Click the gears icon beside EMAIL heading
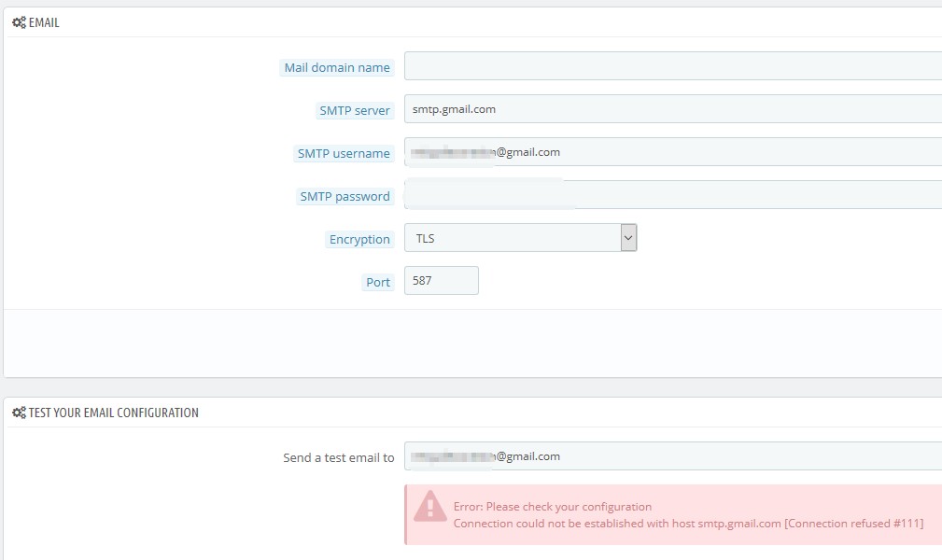 click(x=20, y=22)
